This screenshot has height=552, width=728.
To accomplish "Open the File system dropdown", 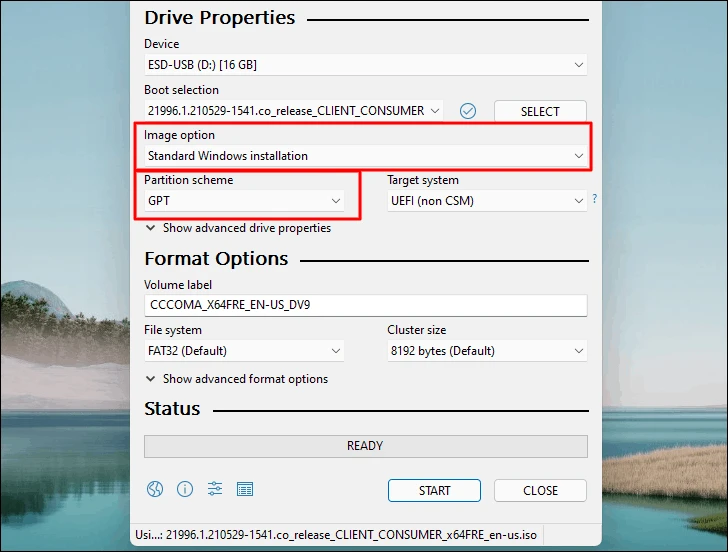I will [x=244, y=351].
